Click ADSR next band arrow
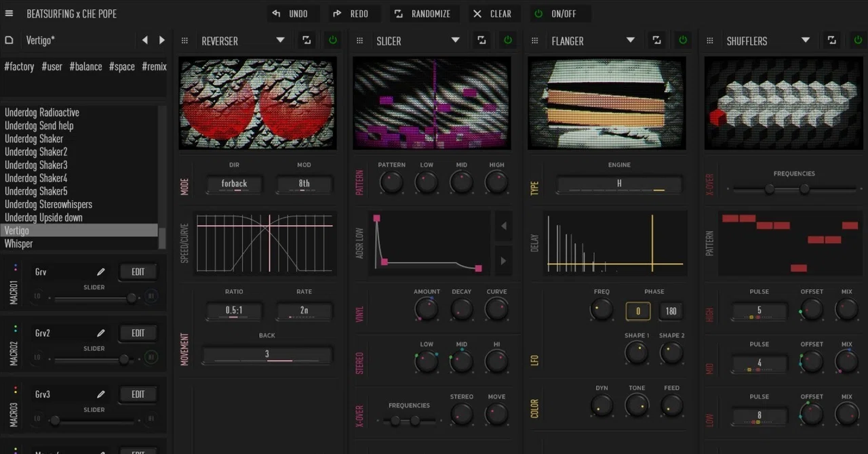Viewport: 868px width, 454px height. (503, 260)
